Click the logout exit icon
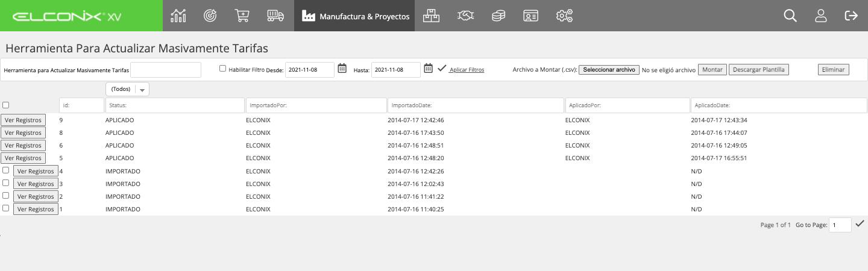 851,16
